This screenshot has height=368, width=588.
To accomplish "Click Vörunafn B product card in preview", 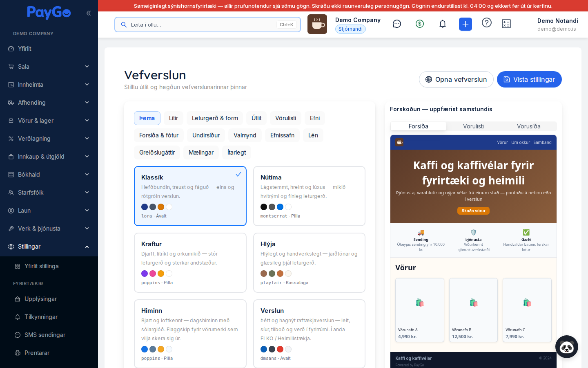I will tap(473, 310).
